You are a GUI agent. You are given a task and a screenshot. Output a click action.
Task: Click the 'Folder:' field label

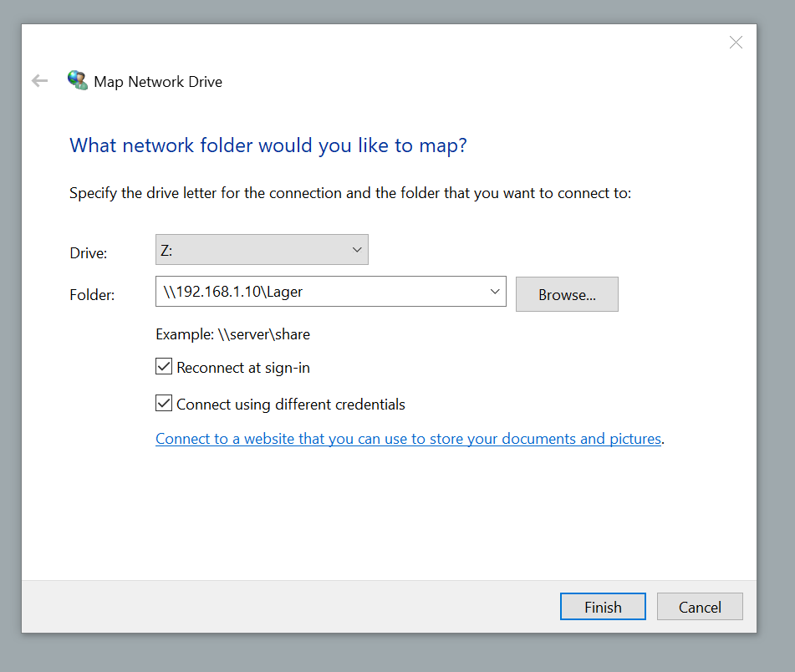(x=92, y=295)
